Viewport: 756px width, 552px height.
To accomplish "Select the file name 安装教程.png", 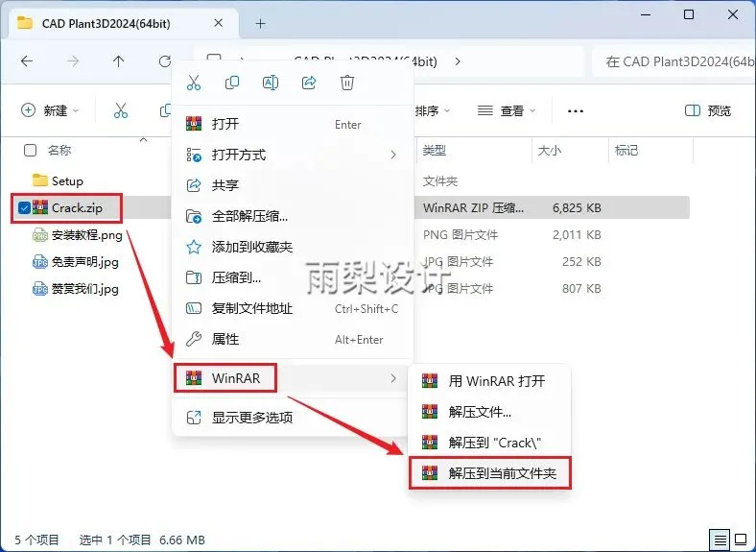I will pyautogui.click(x=86, y=235).
